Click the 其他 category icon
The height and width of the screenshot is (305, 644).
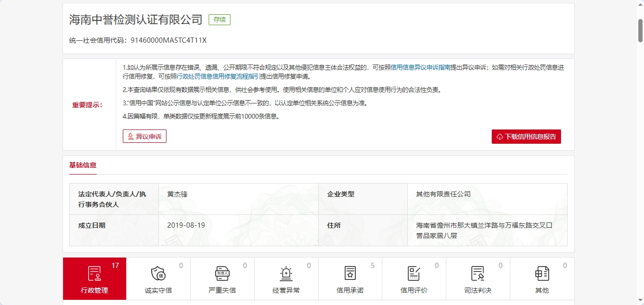542,274
